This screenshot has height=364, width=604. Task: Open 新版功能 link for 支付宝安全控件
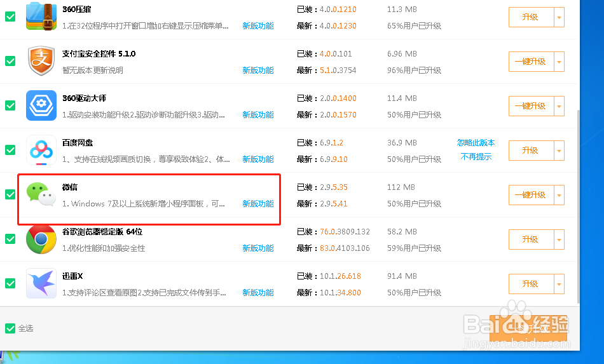tap(258, 71)
